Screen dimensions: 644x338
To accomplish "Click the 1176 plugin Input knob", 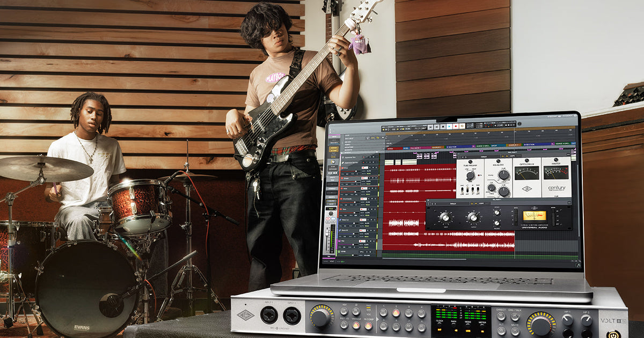I will click(x=444, y=217).
